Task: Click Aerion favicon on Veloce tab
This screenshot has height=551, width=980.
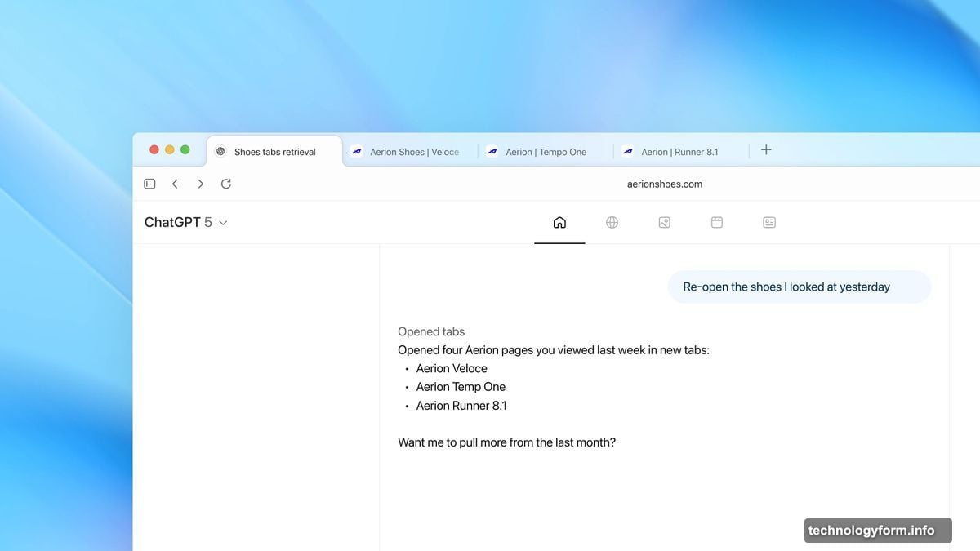Action: click(x=356, y=152)
